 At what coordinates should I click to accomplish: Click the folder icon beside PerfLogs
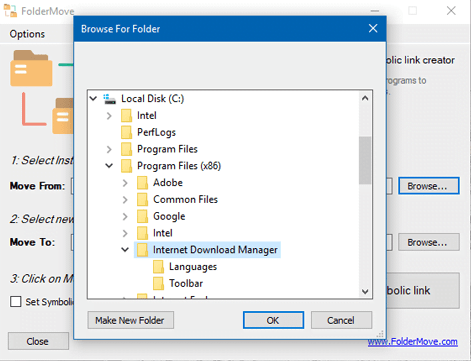point(126,132)
